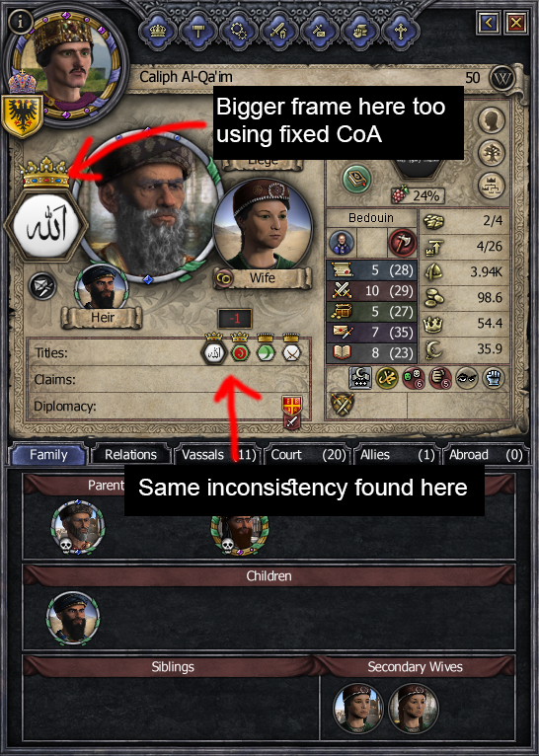
Task: Click the Wikipedia W icon
Action: tap(501, 79)
